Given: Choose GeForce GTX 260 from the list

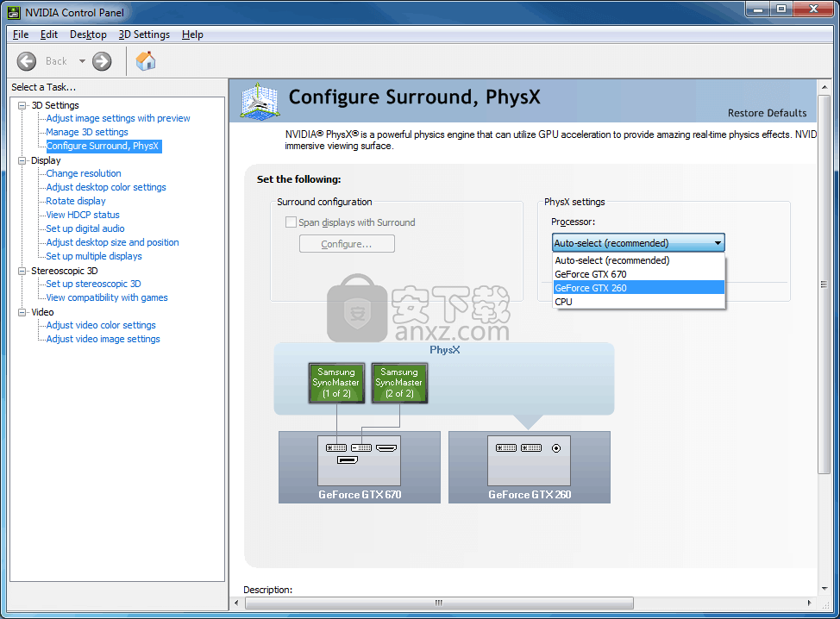Looking at the screenshot, I should coord(638,288).
